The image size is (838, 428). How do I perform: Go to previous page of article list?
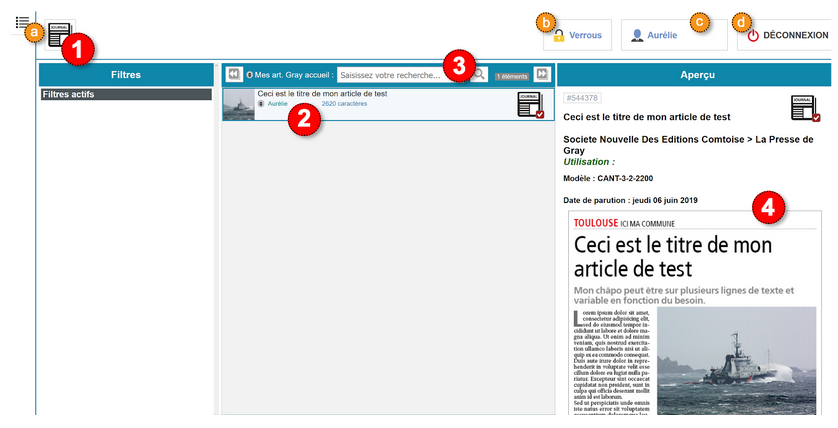point(233,74)
